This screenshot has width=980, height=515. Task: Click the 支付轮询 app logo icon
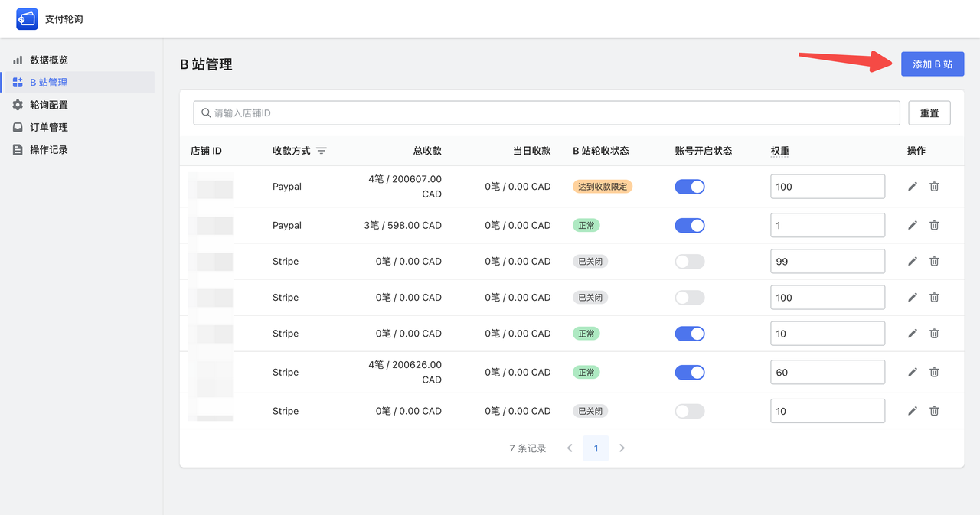click(27, 19)
